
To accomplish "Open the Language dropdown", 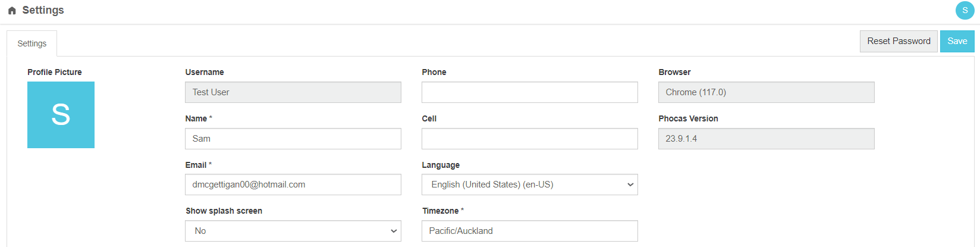I will pyautogui.click(x=530, y=185).
